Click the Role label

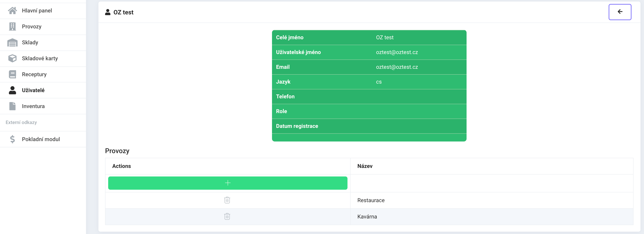click(281, 111)
